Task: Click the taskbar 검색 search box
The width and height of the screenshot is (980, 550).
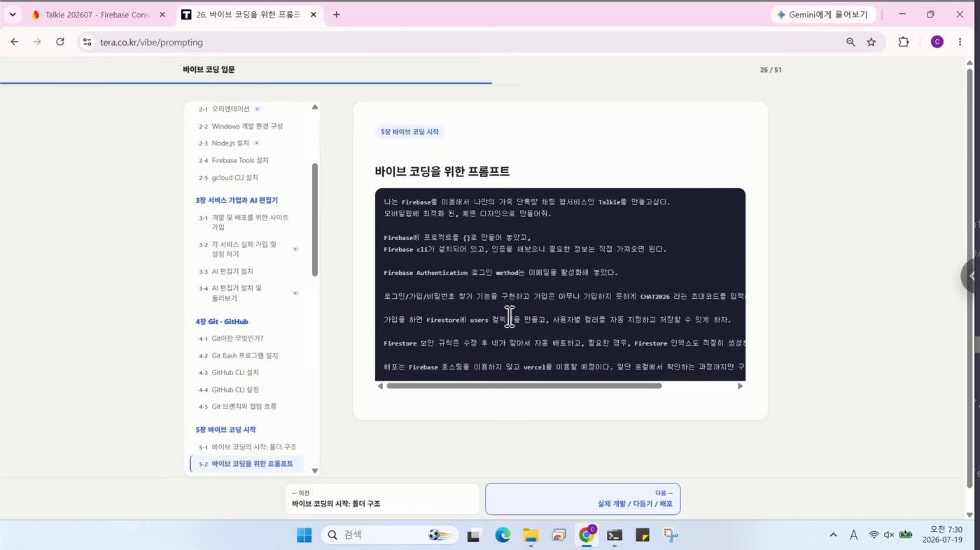Action: click(390, 535)
